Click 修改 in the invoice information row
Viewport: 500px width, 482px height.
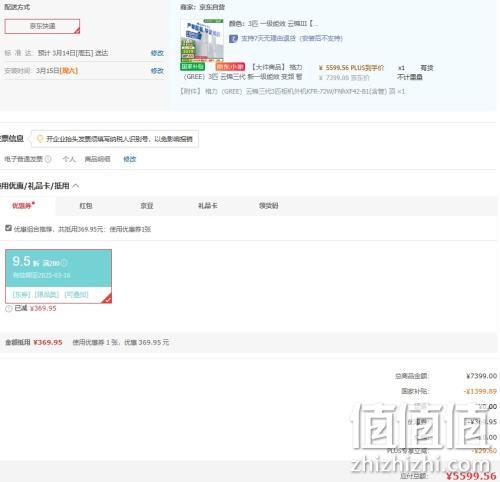[x=130, y=159]
